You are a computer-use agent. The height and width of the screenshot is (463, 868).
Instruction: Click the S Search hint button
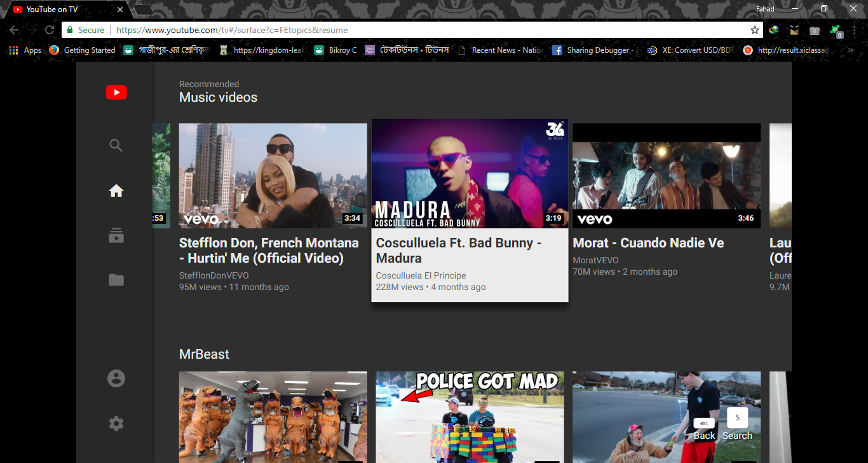pyautogui.click(x=737, y=424)
